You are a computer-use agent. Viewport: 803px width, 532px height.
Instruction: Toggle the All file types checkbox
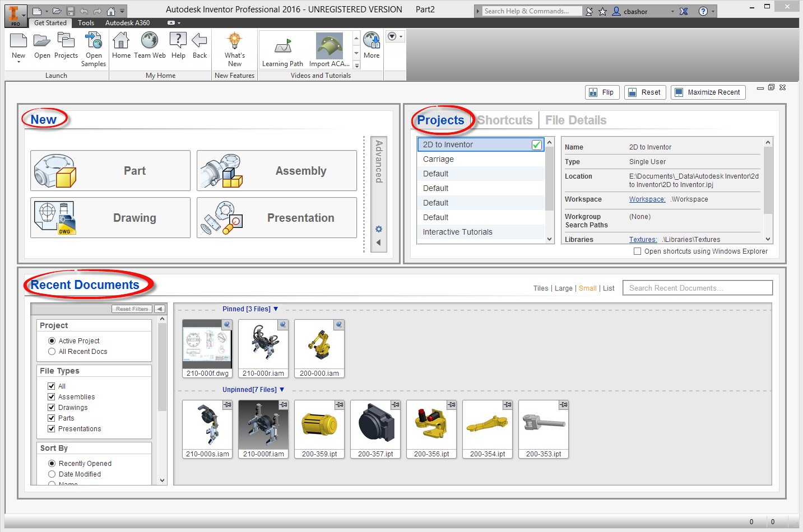point(52,386)
